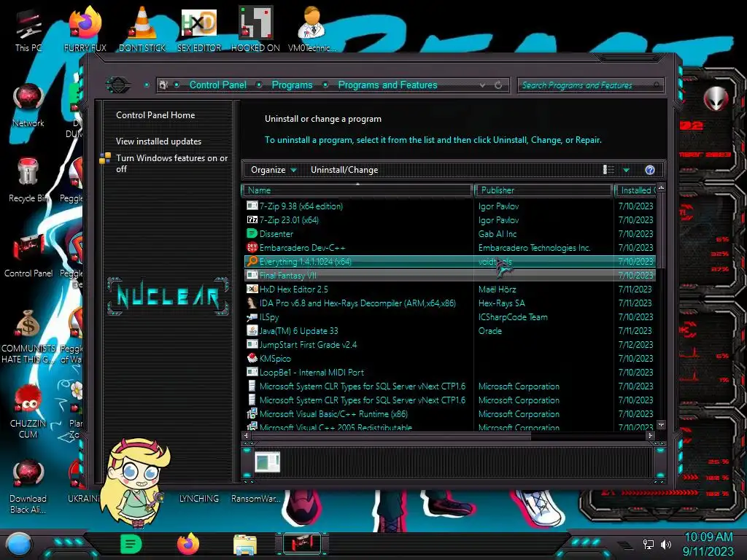Select the Dissenter program row

(449, 234)
